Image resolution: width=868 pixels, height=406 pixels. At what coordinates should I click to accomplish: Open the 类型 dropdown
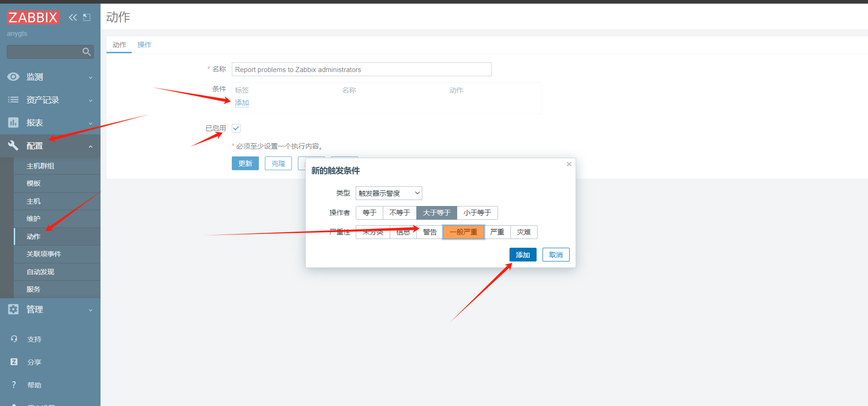388,193
